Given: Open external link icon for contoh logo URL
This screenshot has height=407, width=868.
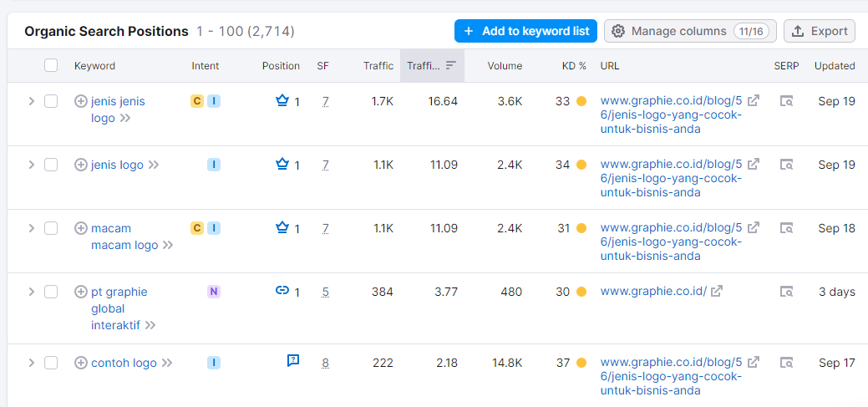Looking at the screenshot, I should pyautogui.click(x=754, y=362).
